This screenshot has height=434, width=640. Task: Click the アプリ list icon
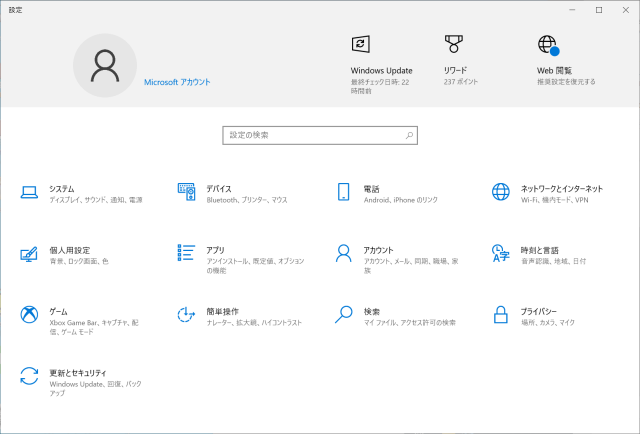pyautogui.click(x=187, y=253)
